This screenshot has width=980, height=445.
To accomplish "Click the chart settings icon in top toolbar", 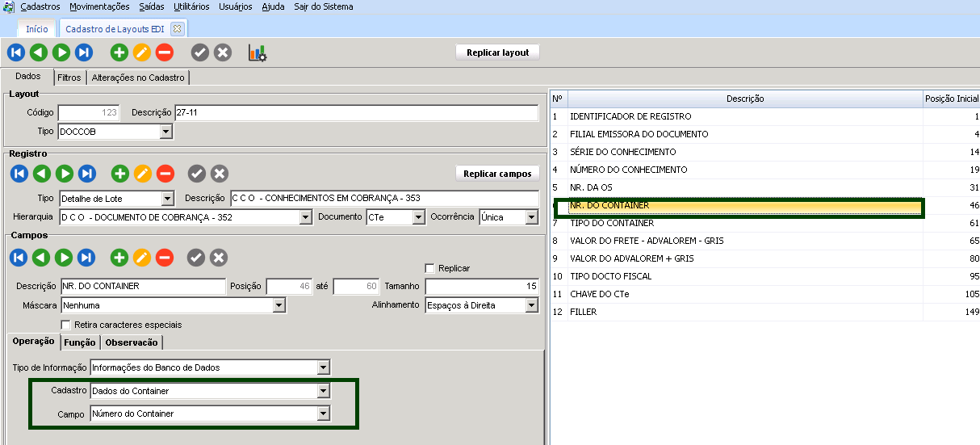I will coord(258,53).
